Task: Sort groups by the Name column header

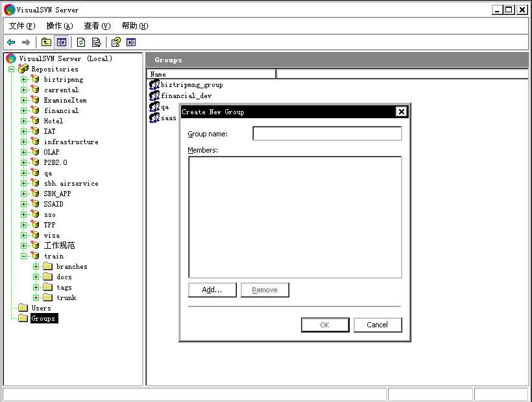Action: click(212, 74)
